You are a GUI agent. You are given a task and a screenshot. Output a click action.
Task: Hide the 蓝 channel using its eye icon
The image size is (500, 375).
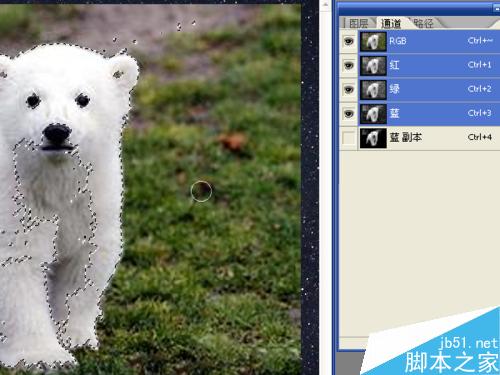[349, 114]
